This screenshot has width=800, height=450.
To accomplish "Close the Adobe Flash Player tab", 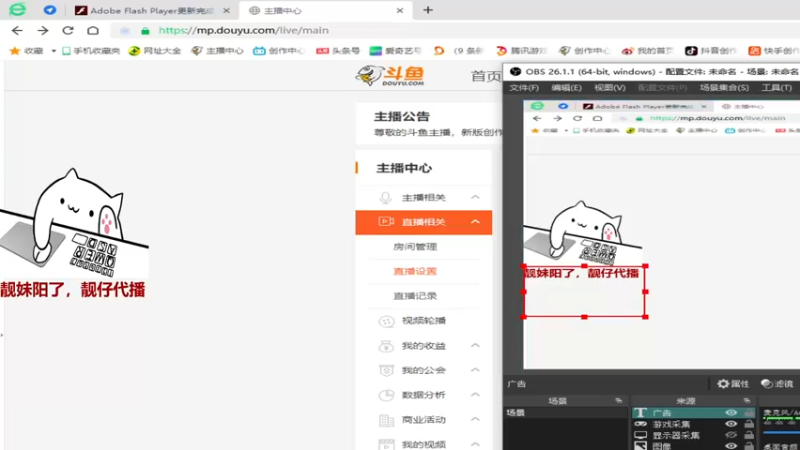I will 226,10.
